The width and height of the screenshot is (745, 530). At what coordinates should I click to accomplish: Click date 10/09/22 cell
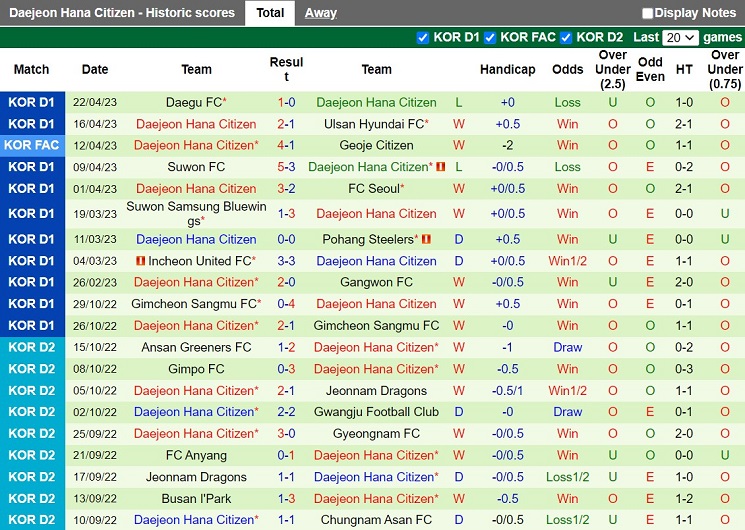point(95,520)
